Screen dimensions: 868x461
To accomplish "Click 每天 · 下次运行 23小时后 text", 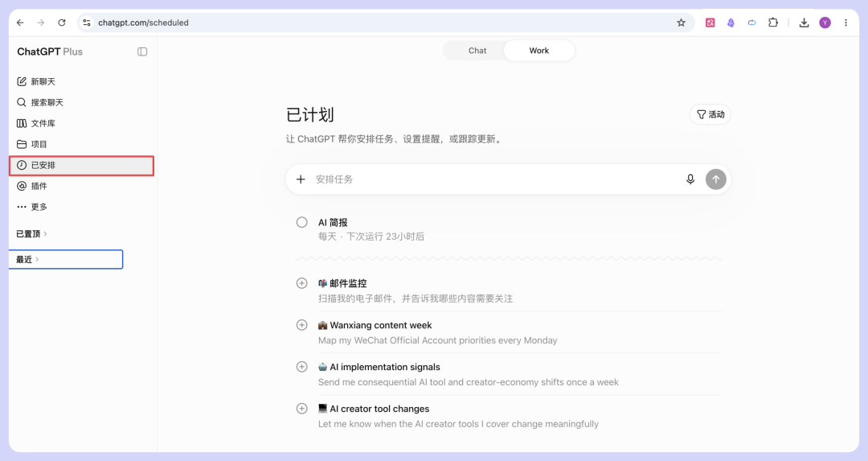I will (371, 237).
